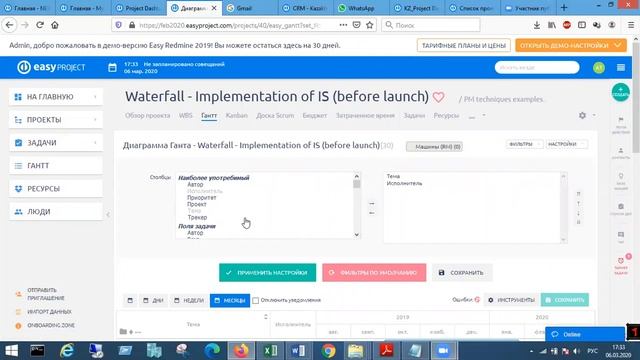This screenshot has width=640, height=360.
Task: Click the available columns list scrollbar
Action: point(357,205)
